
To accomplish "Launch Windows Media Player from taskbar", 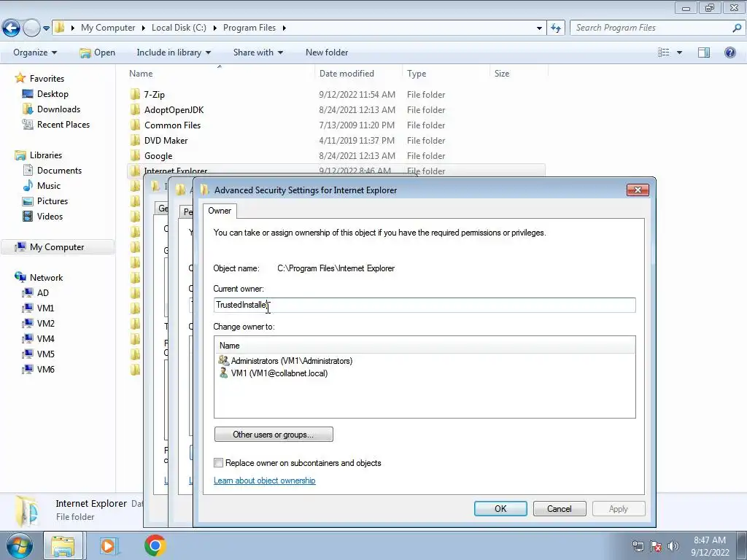I will coord(109,545).
